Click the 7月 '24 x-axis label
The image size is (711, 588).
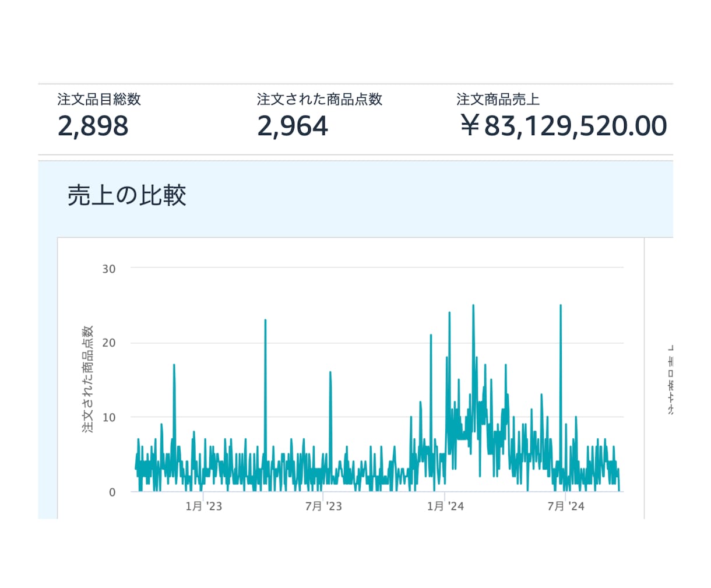click(565, 506)
